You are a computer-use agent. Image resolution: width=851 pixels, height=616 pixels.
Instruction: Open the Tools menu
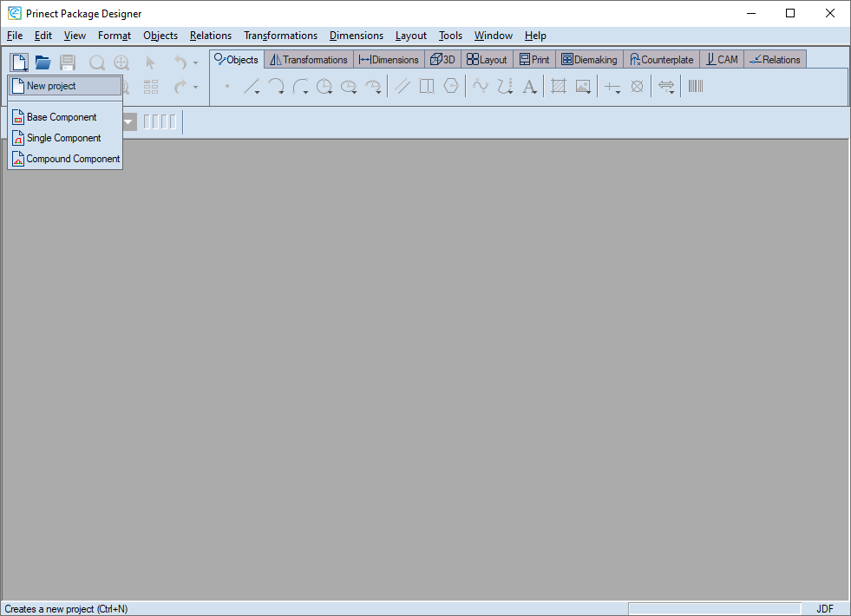click(450, 36)
